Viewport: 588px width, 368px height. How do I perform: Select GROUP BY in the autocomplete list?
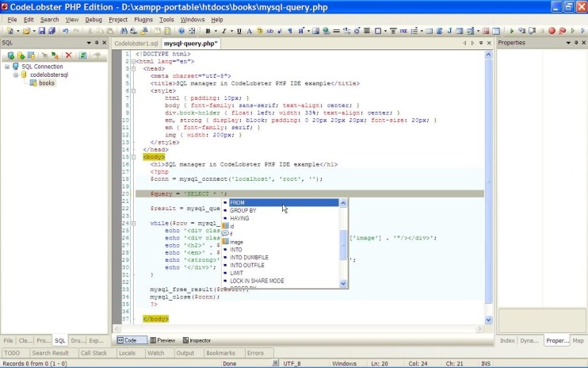tap(281, 210)
